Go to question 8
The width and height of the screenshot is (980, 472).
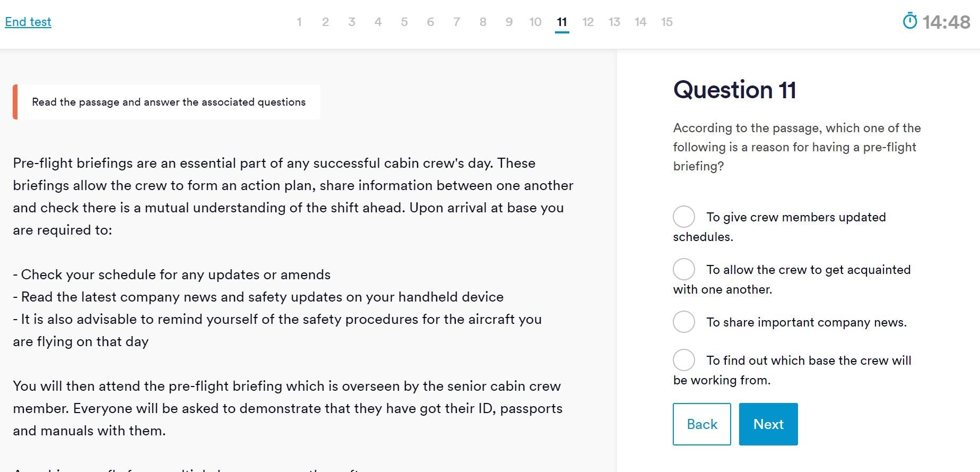[483, 22]
